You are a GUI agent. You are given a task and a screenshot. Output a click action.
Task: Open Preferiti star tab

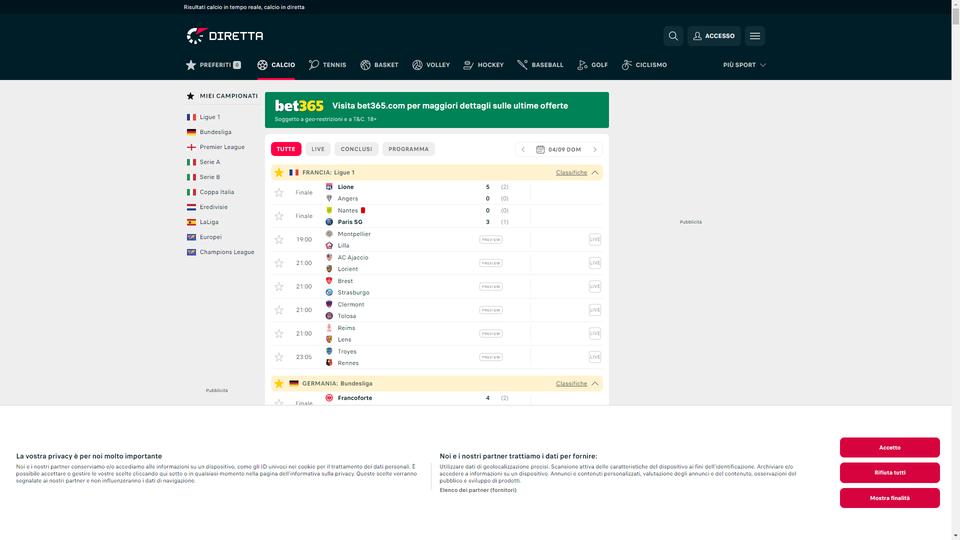[213, 65]
